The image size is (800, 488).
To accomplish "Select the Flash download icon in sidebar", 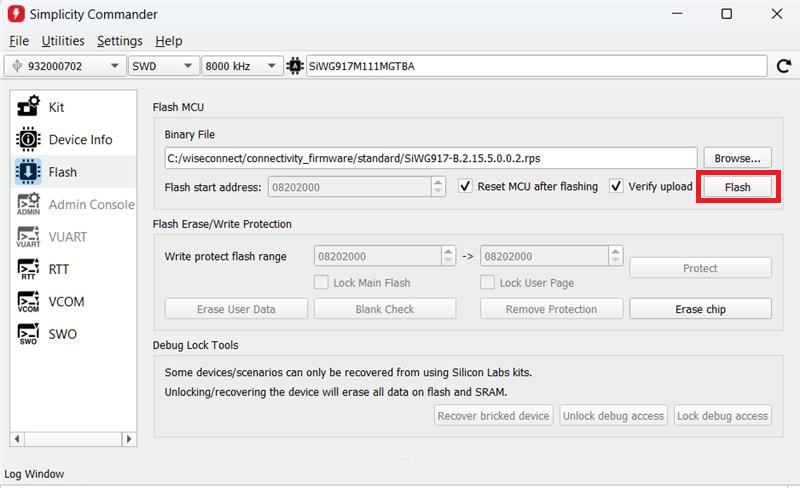I will pyautogui.click(x=28, y=172).
